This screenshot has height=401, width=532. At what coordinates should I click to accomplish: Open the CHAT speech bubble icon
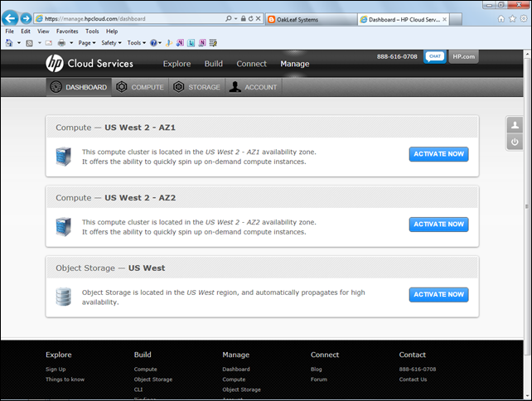[x=435, y=56]
